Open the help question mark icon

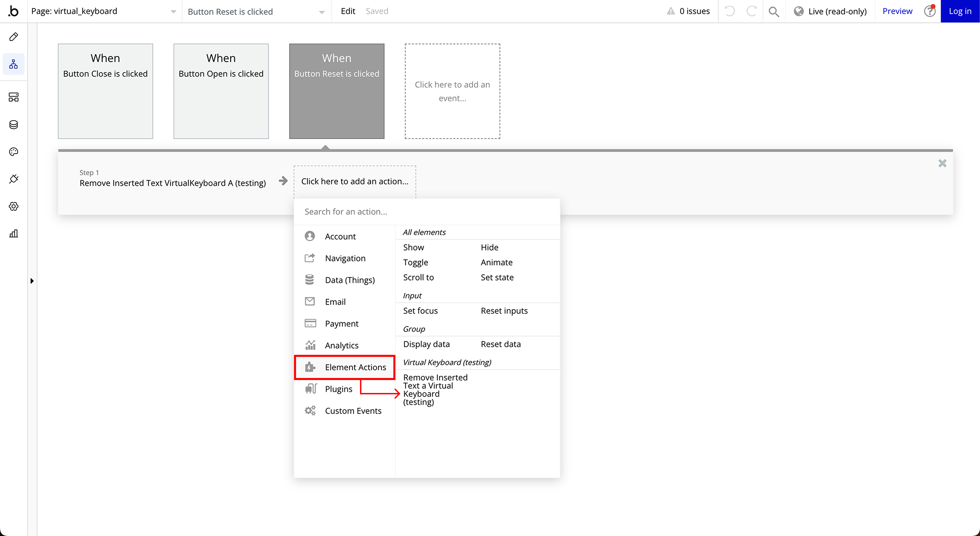click(929, 11)
